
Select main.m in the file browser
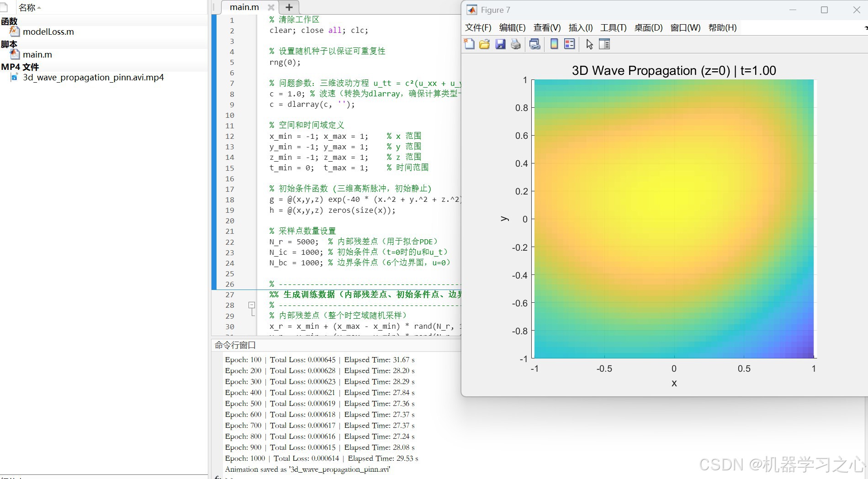coord(37,54)
